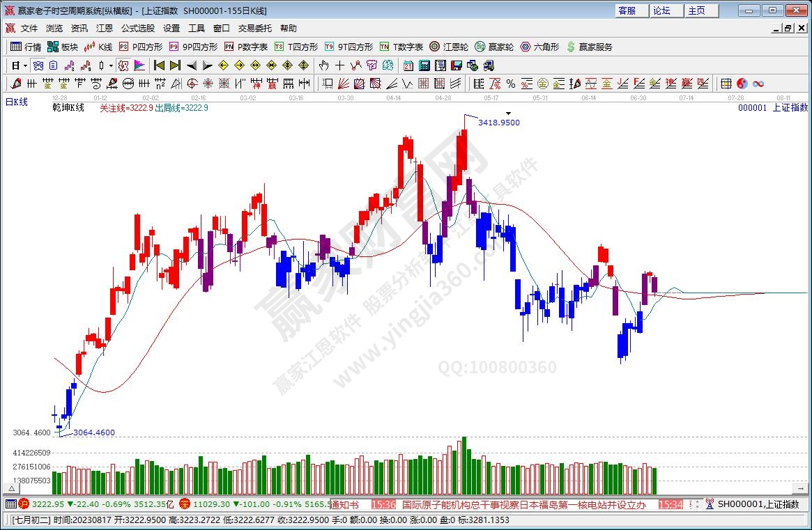
Task: Click the percent (%) retracement tool
Action: [x=510, y=84]
